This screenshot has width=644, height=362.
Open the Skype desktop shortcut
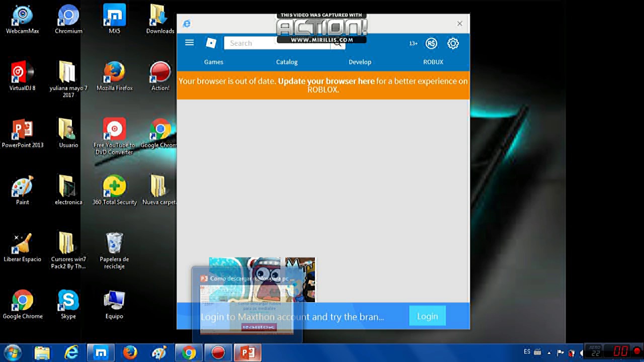click(68, 305)
